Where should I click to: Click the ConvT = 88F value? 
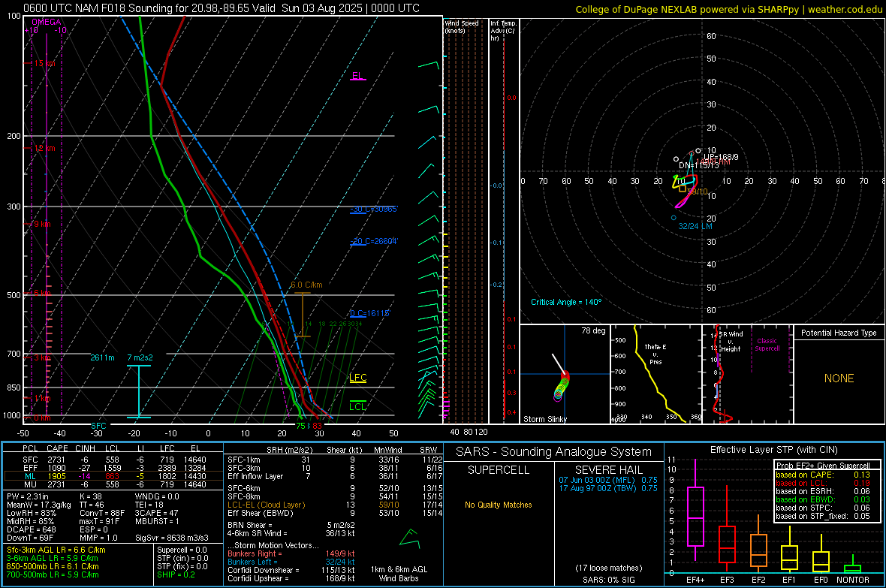tap(102, 513)
